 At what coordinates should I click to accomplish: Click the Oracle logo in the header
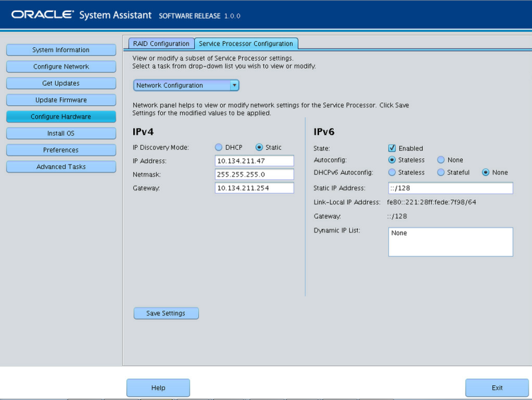(x=43, y=15)
